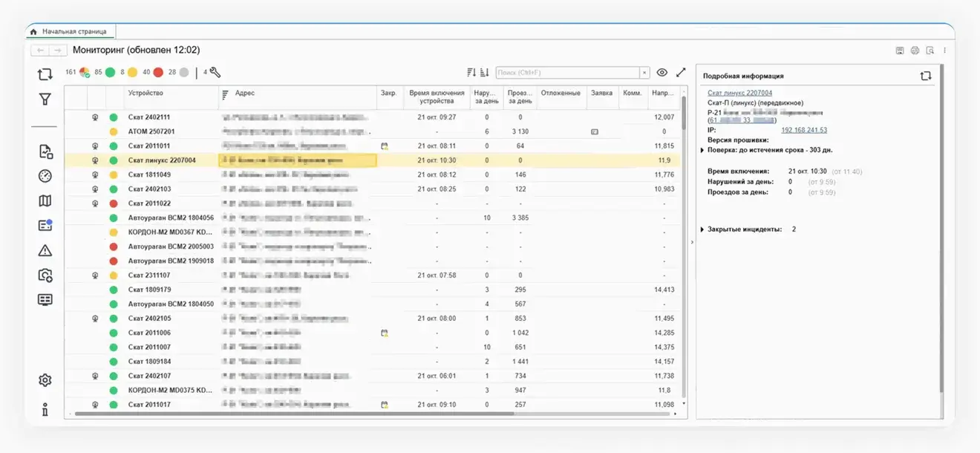The height and width of the screenshot is (453, 980).
Task: Toggle the green status filter with 85
Action: click(110, 72)
